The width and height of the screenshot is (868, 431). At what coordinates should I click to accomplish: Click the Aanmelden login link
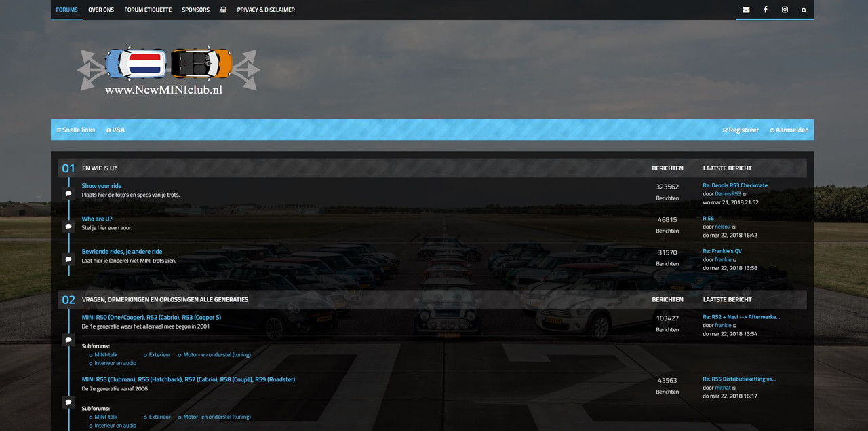point(789,130)
